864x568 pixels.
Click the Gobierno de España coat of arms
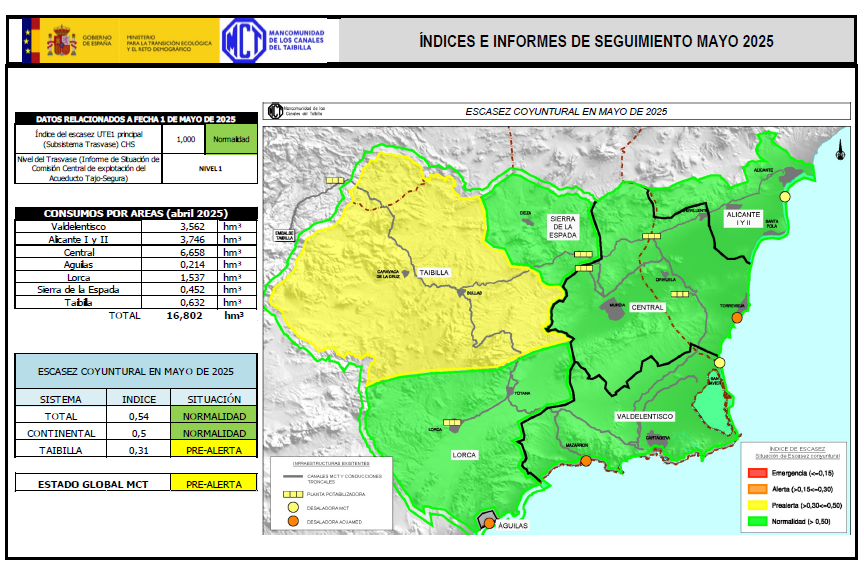click(x=60, y=41)
